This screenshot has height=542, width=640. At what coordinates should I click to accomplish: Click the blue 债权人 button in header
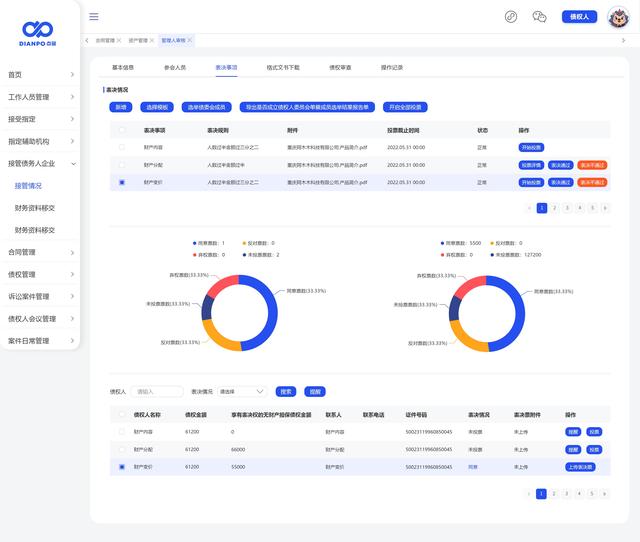tap(579, 17)
